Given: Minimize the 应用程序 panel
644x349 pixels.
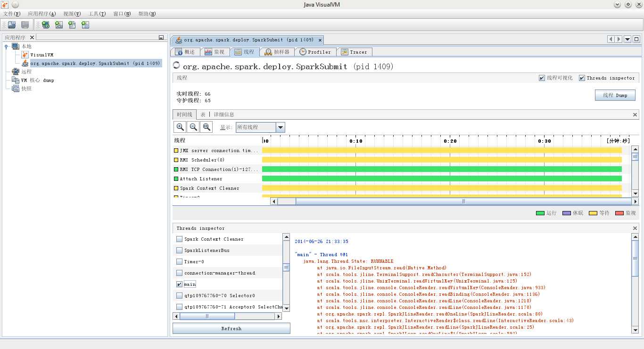Looking at the screenshot, I should 161,38.
